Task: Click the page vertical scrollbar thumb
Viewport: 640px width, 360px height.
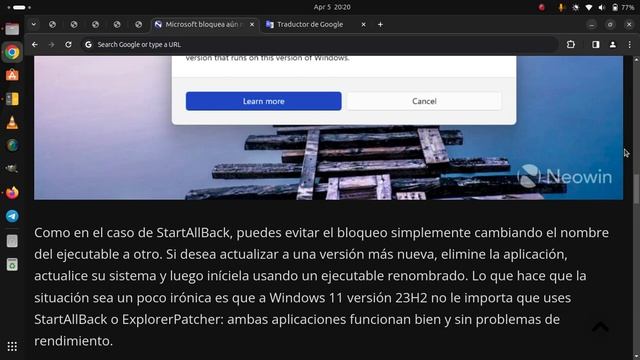Action: coord(636,188)
